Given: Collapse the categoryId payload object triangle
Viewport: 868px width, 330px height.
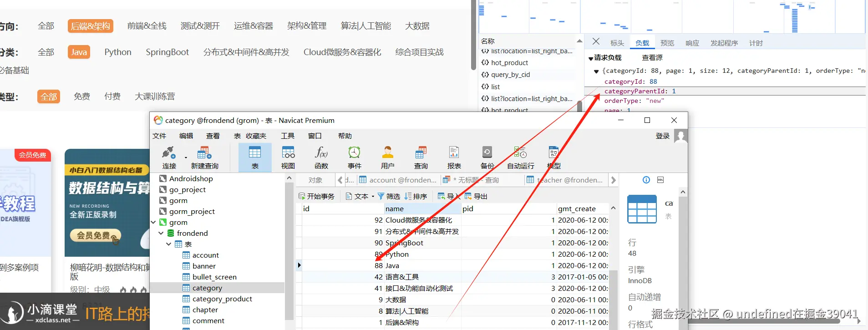Looking at the screenshot, I should pyautogui.click(x=596, y=71).
